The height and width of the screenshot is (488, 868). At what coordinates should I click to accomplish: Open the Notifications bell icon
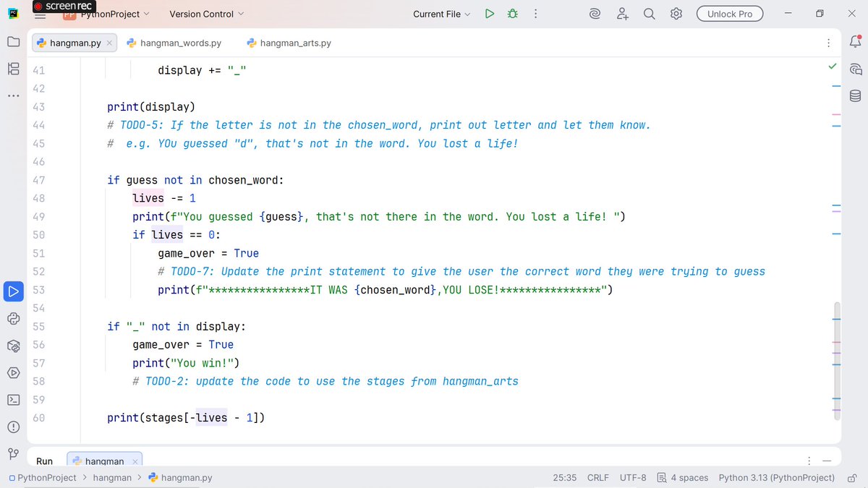[855, 42]
